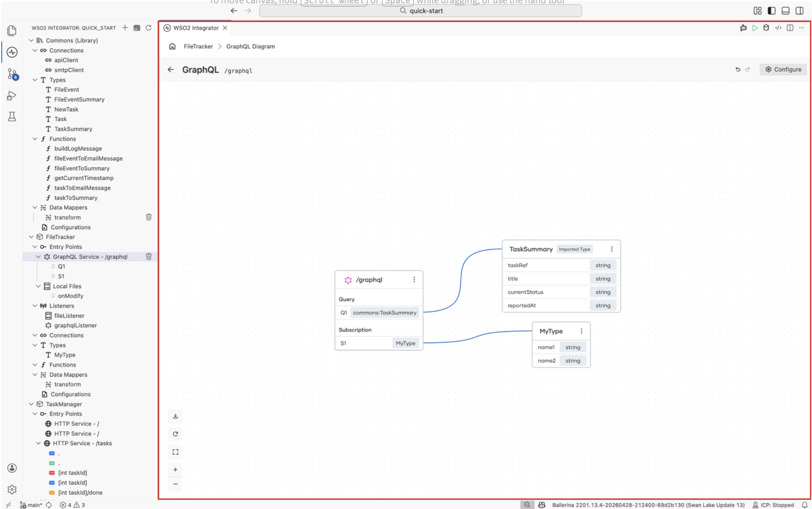812x509 pixels.
Task: Open WSO2 Integrator activity bar icon
Action: click(12, 52)
